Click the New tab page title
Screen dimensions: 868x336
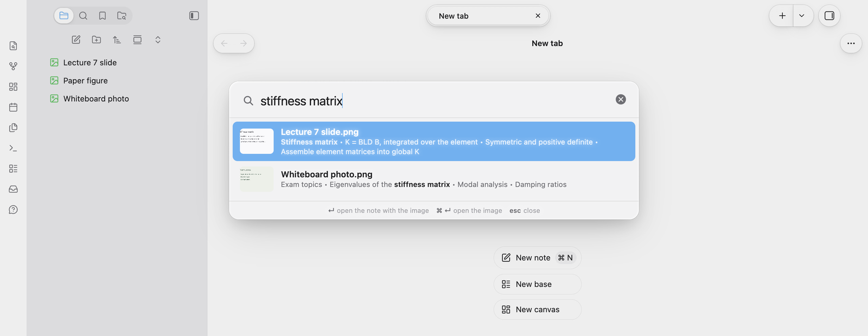[x=547, y=43]
